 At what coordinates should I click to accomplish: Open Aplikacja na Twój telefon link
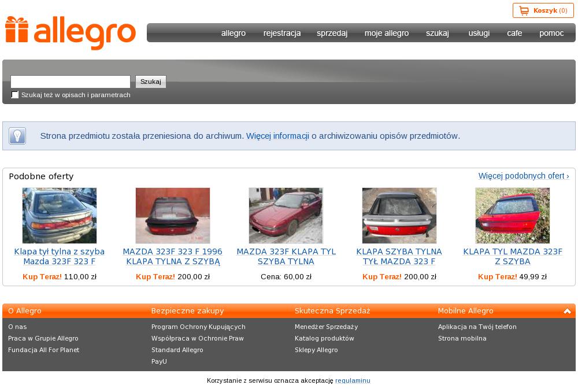[477, 327]
